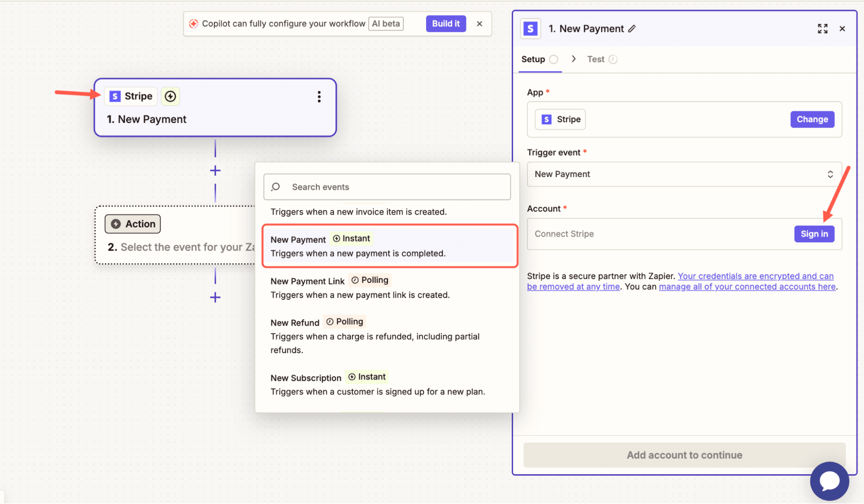Dismiss the Copilot banner
The height and width of the screenshot is (504, 864).
(x=479, y=24)
